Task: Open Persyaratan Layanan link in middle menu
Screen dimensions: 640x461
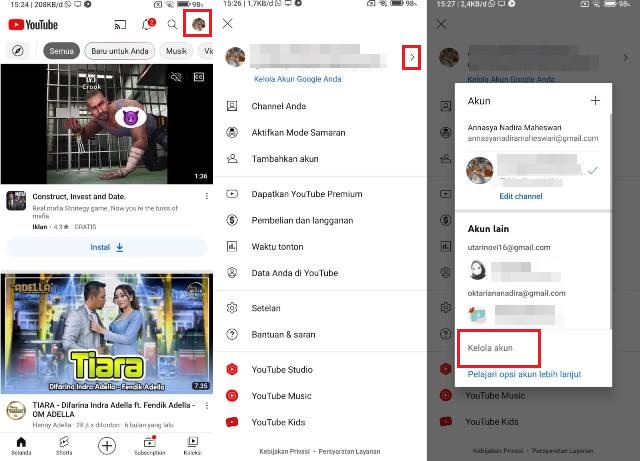Action: [349, 451]
